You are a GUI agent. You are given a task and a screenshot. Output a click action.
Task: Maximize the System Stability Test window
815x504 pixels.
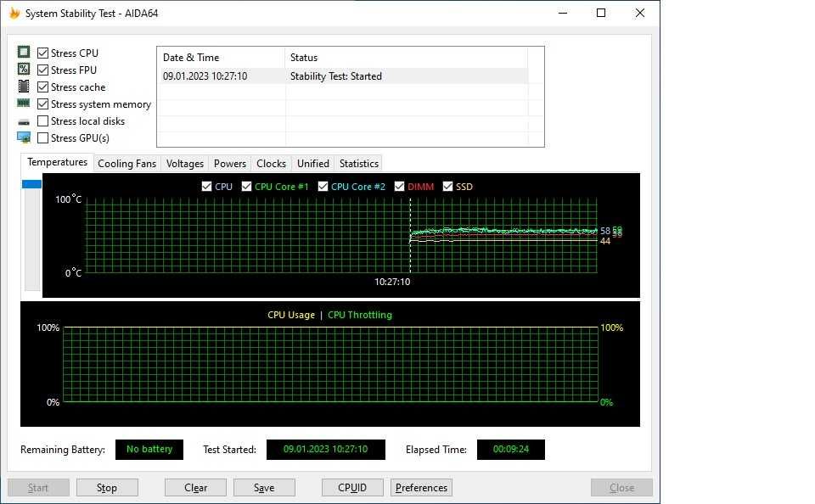(x=601, y=13)
